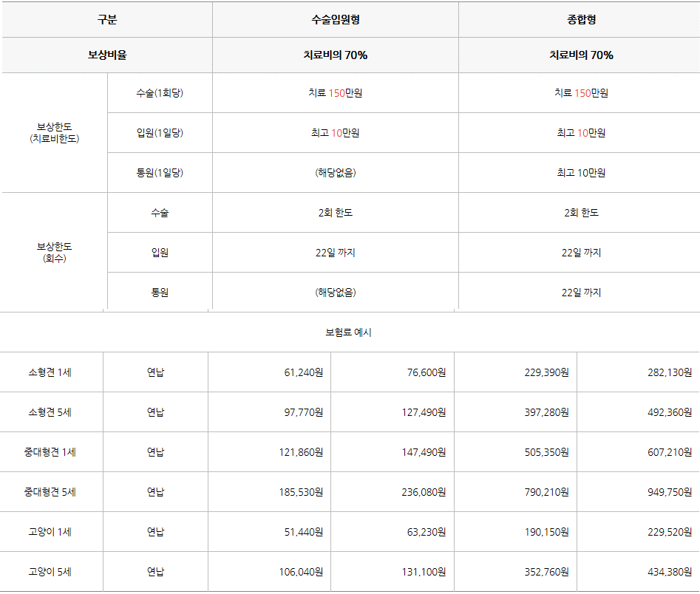Click the 입원(1일당) row label
Image resolution: width=700 pixels, height=594 pixels.
pyautogui.click(x=160, y=132)
